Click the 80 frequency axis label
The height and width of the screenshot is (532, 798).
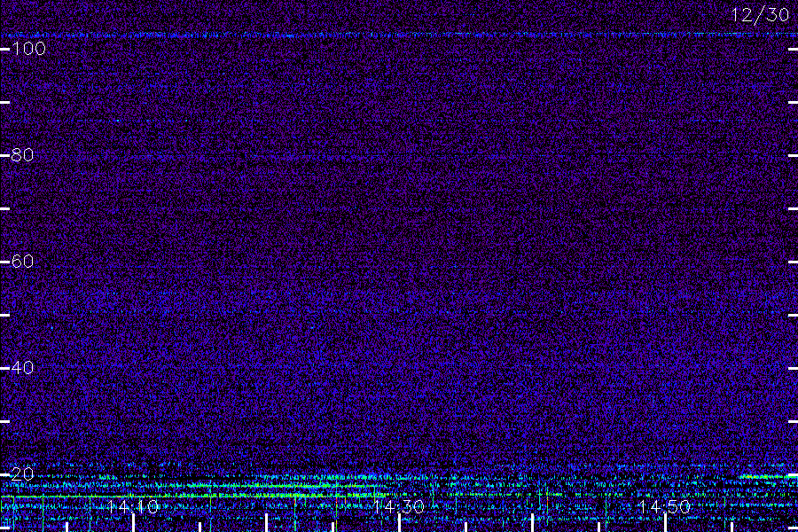coord(22,155)
